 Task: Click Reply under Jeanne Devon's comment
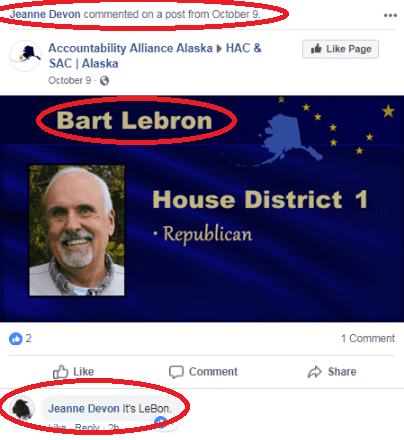[x=87, y=427]
